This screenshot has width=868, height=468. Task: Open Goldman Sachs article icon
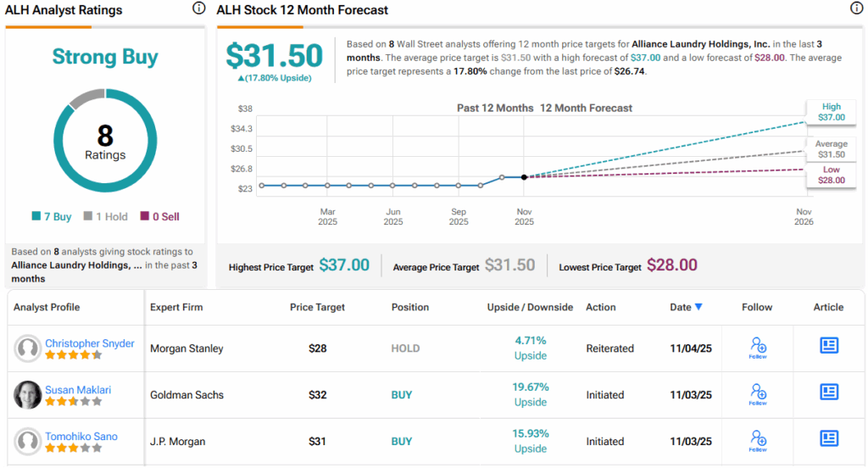point(829,392)
